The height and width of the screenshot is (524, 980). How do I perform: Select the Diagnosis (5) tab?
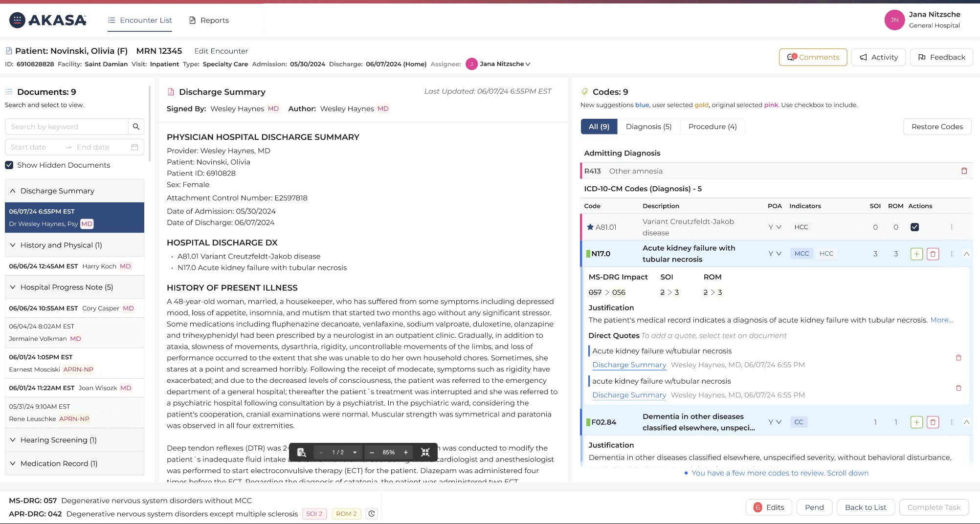[x=648, y=127]
